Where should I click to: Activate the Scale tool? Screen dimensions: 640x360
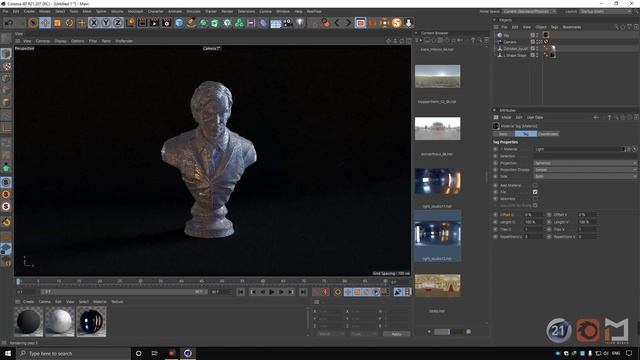57,23
